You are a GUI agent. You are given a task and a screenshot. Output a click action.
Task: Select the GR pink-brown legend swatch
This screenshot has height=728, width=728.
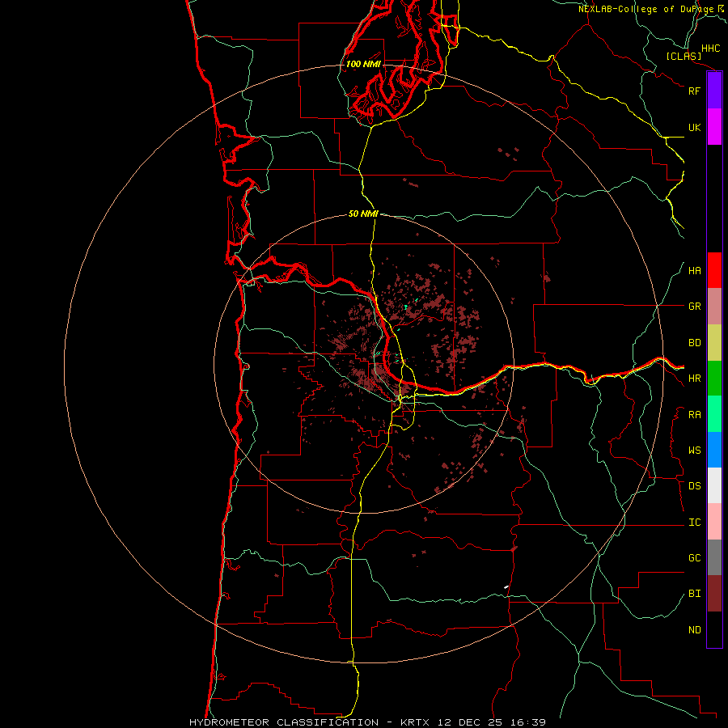pos(714,307)
